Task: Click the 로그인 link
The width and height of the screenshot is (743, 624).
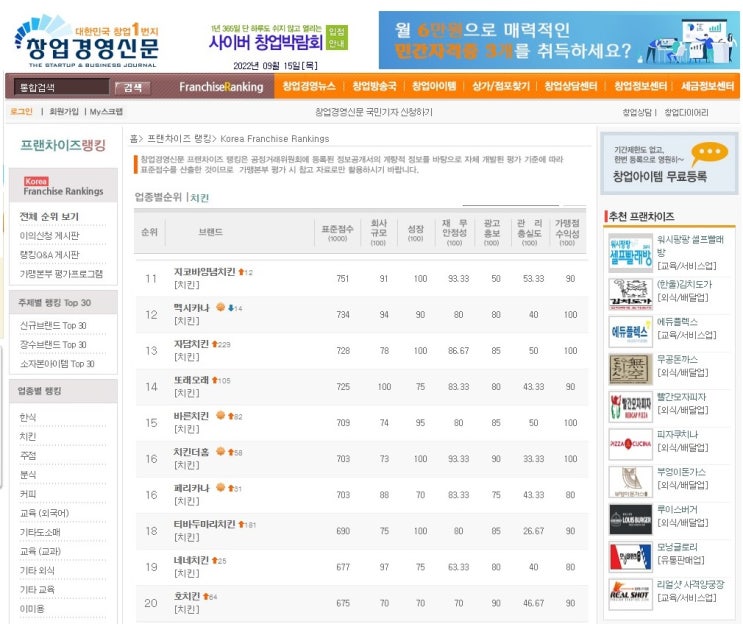Action: (x=21, y=111)
